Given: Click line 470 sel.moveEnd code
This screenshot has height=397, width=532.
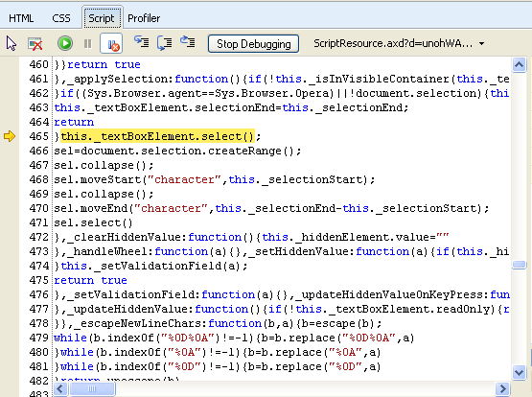Looking at the screenshot, I should [x=271, y=208].
